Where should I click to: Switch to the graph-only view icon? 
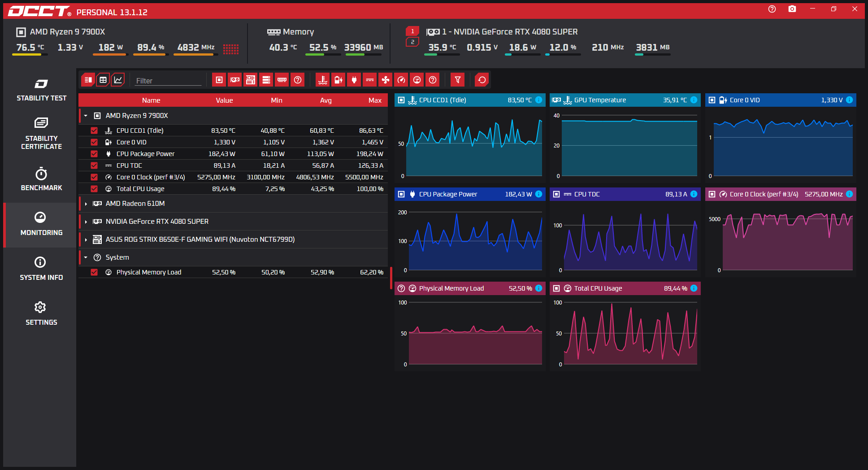point(118,80)
